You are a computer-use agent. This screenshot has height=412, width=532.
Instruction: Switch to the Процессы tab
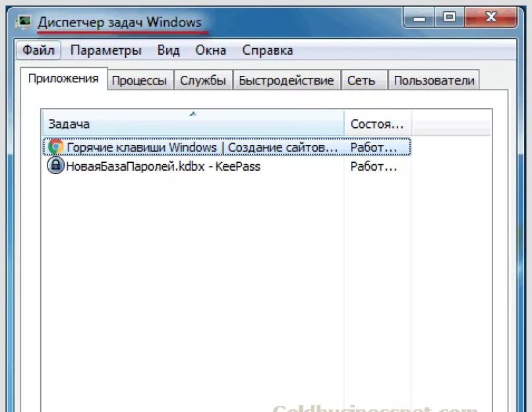click(x=140, y=81)
